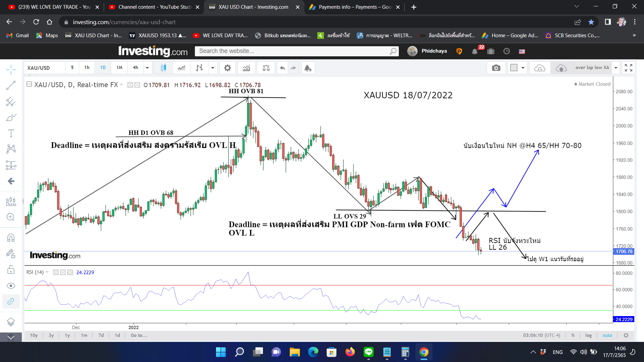
Task: Select the brush drawing tool
Action: tap(11, 117)
